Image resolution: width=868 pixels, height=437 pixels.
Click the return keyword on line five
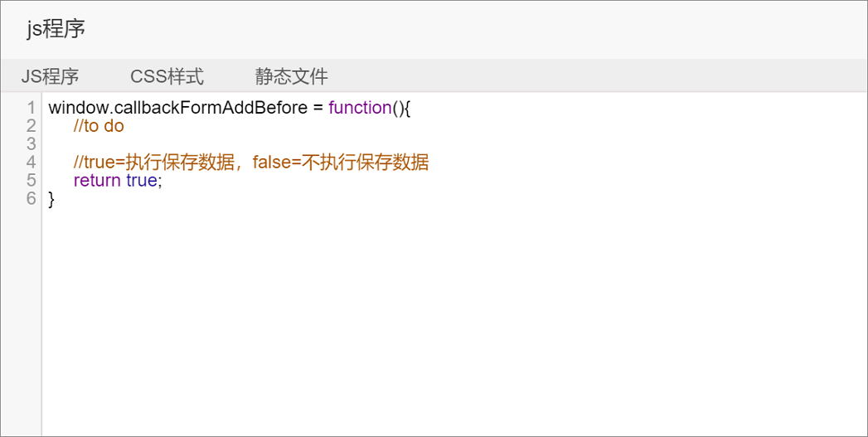click(97, 180)
